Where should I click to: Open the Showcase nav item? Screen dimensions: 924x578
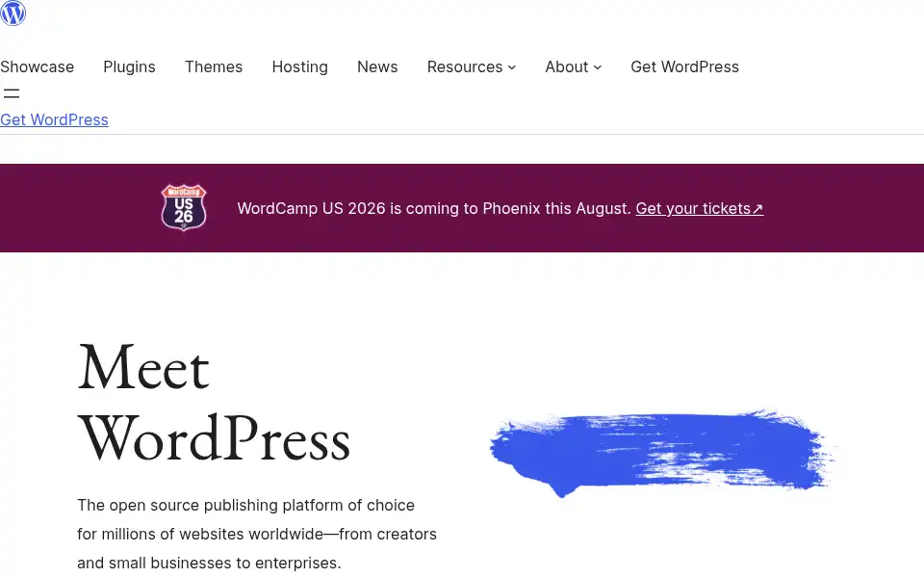coord(38,66)
